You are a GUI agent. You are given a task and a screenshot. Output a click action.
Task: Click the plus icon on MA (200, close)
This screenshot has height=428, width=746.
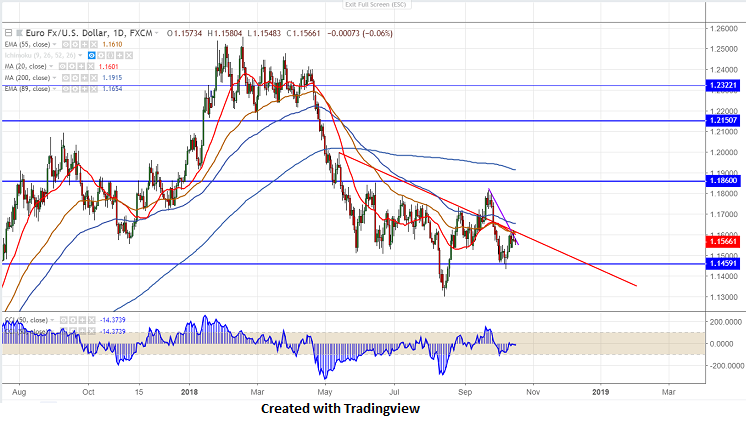tap(85, 78)
